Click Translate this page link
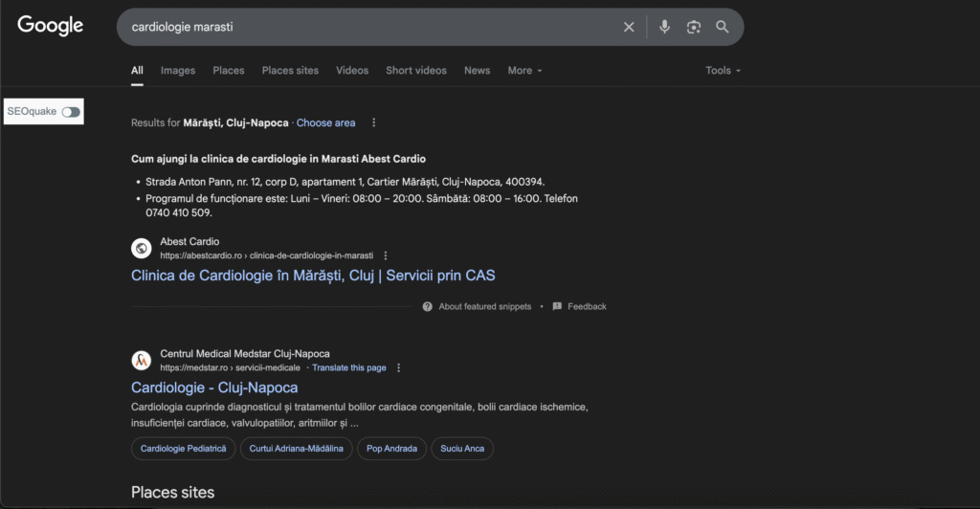980x509 pixels. coord(349,367)
